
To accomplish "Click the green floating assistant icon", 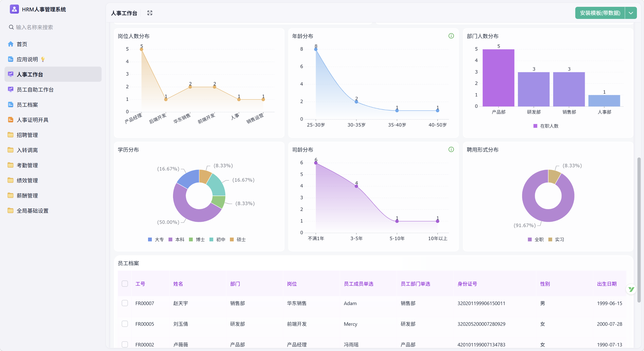I will click(x=631, y=289).
